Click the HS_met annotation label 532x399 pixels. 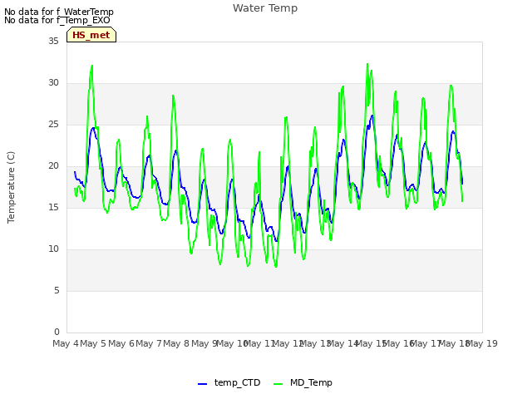coord(91,35)
